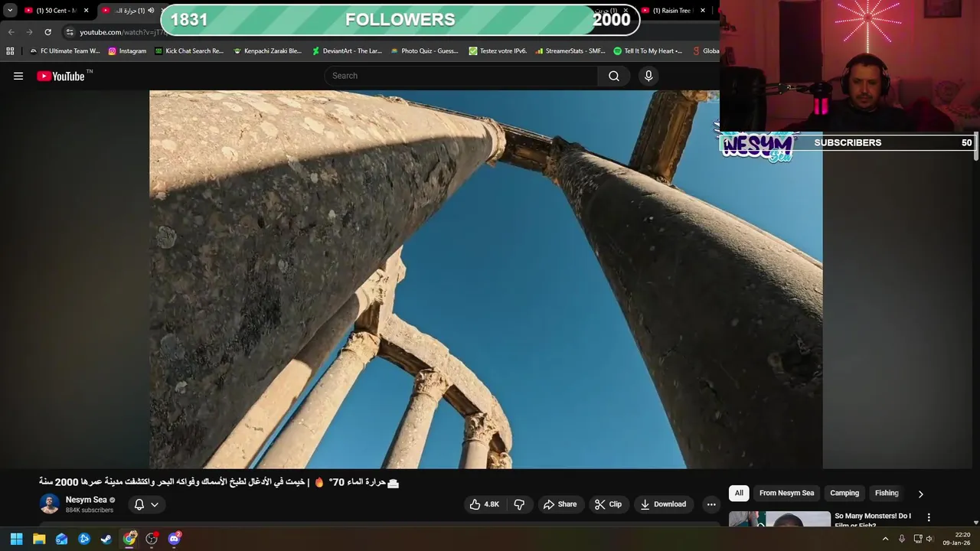Open Testez votre IPv6 bookmark

pos(498,51)
